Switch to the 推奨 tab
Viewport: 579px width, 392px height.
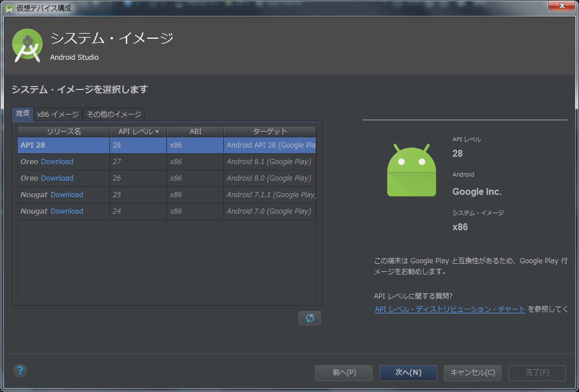click(23, 114)
